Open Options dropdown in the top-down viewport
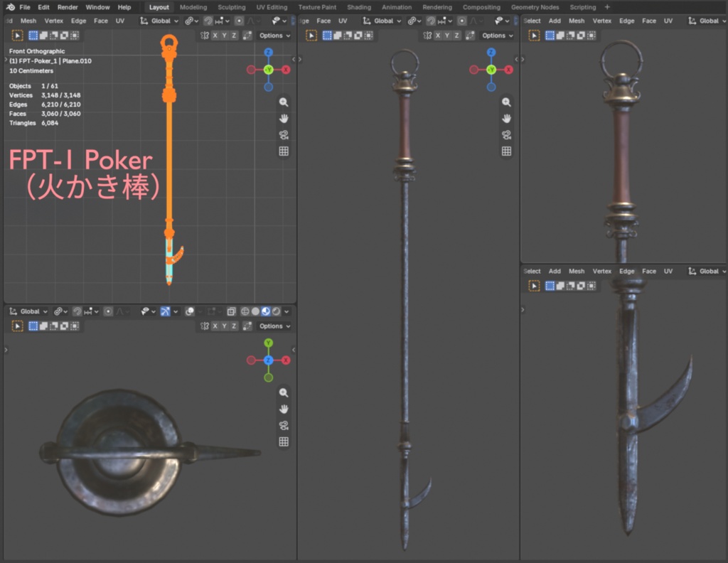 (274, 326)
